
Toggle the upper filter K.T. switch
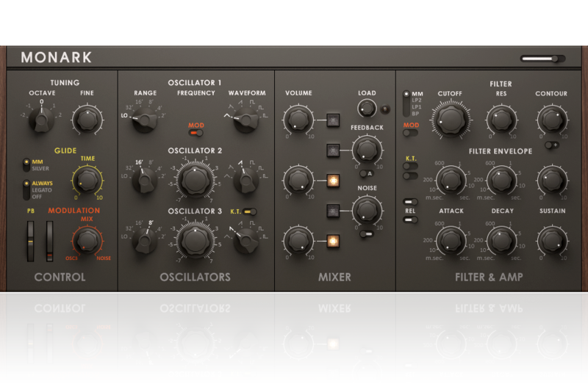[410, 166]
